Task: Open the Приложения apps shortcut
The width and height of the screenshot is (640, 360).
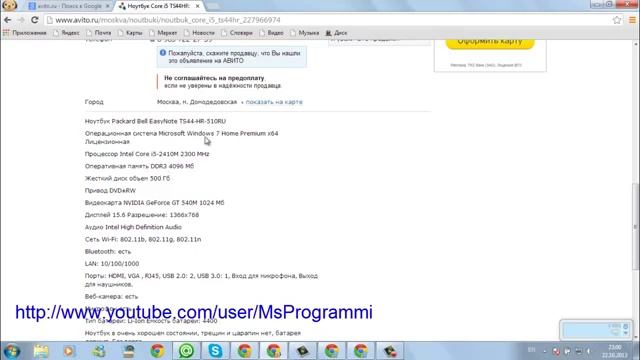Action: pos(24,33)
